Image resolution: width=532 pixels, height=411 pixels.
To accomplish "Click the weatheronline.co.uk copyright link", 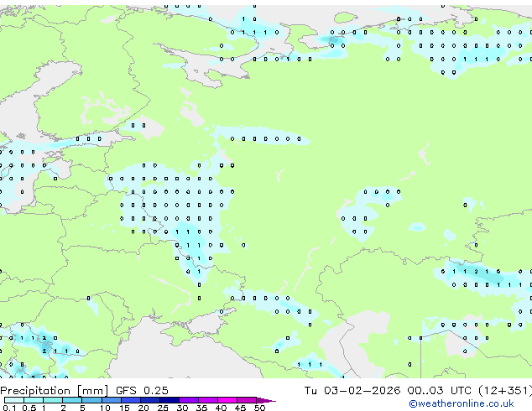I will tap(461, 403).
